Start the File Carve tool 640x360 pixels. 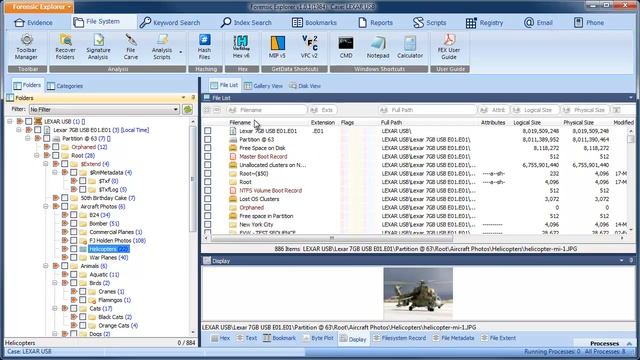point(131,47)
